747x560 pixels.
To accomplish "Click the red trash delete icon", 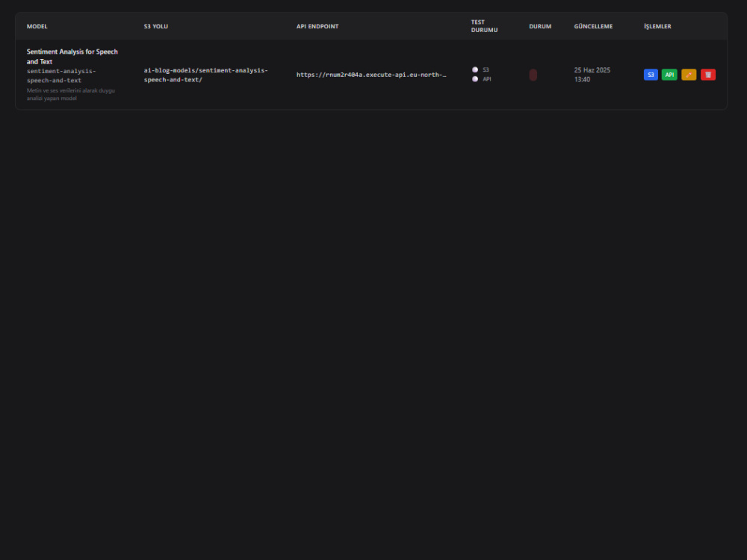I will tap(708, 75).
